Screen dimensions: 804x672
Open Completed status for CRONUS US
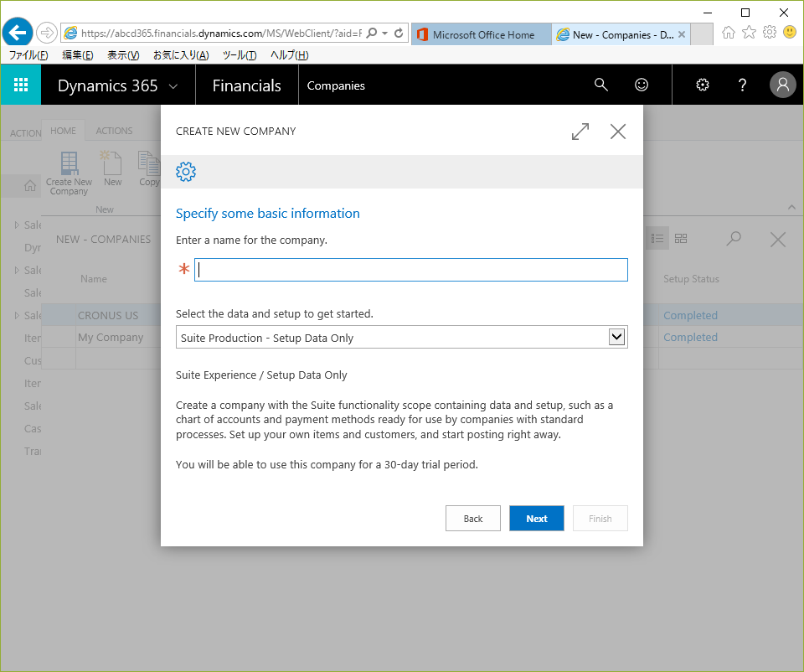click(x=690, y=316)
